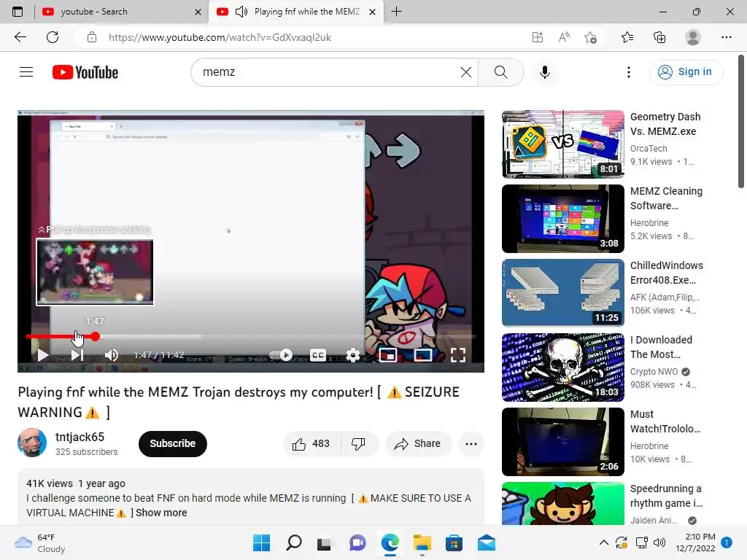Open tntjack65 channel name link
This screenshot has height=560, width=747.
click(x=80, y=437)
